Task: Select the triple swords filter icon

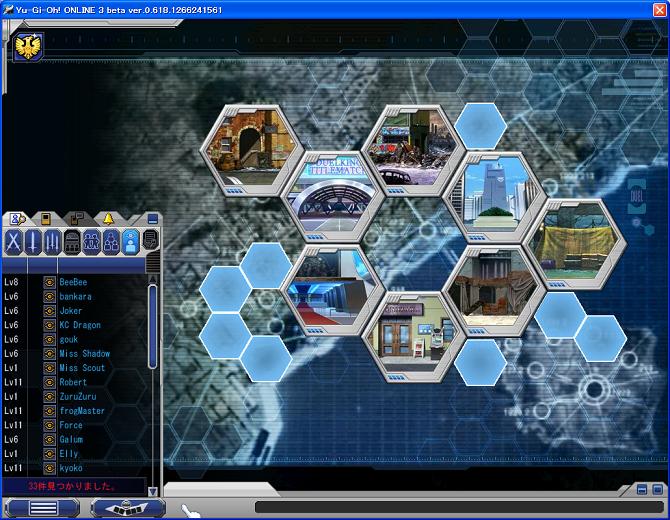Action: click(x=53, y=242)
